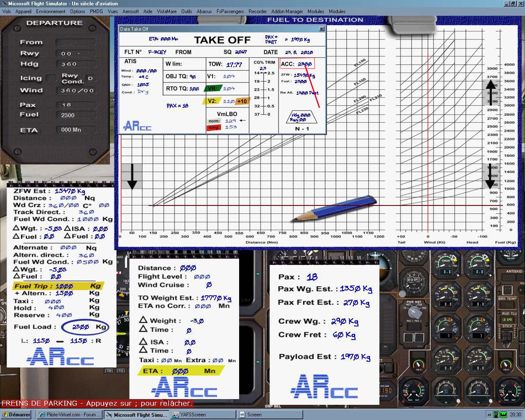Viewport: 525px width, 420px height.
Task: Toggle the Icing checkbox in Departure panel
Action: tap(51, 78)
